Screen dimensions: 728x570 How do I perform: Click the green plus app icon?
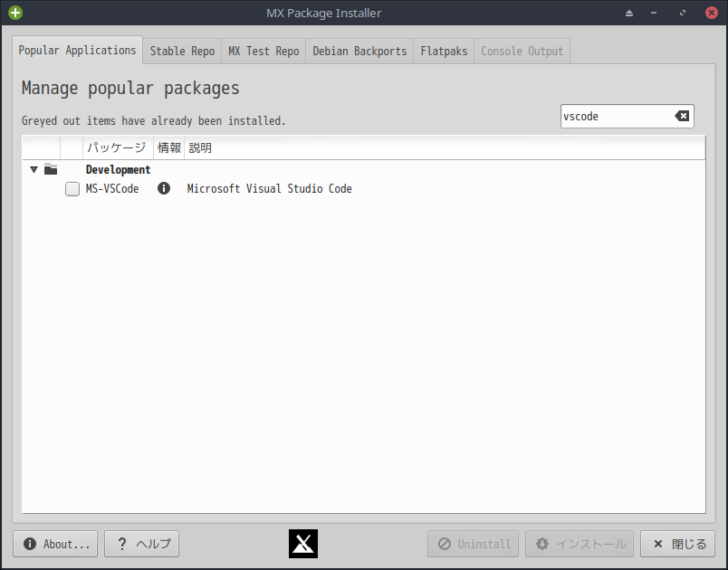pos(15,13)
